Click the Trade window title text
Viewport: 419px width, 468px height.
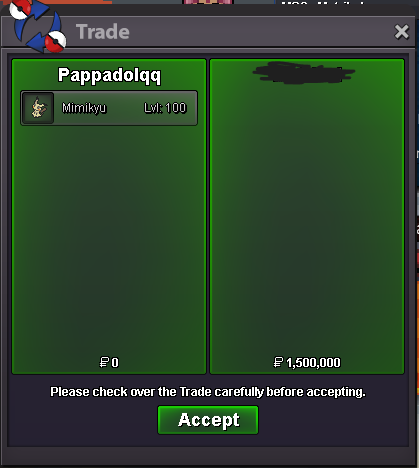[x=103, y=32]
